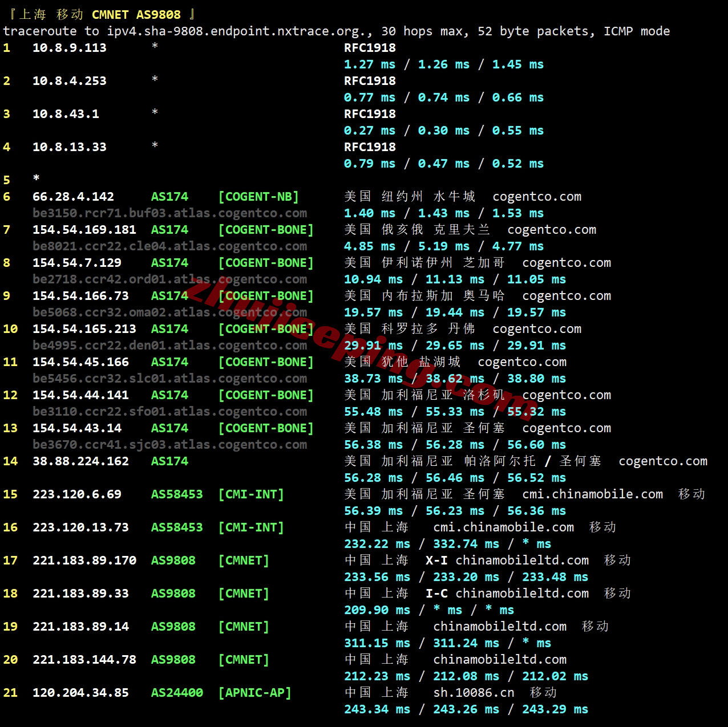
Task: Click AS58453 on hop 15
Action: [x=177, y=494]
